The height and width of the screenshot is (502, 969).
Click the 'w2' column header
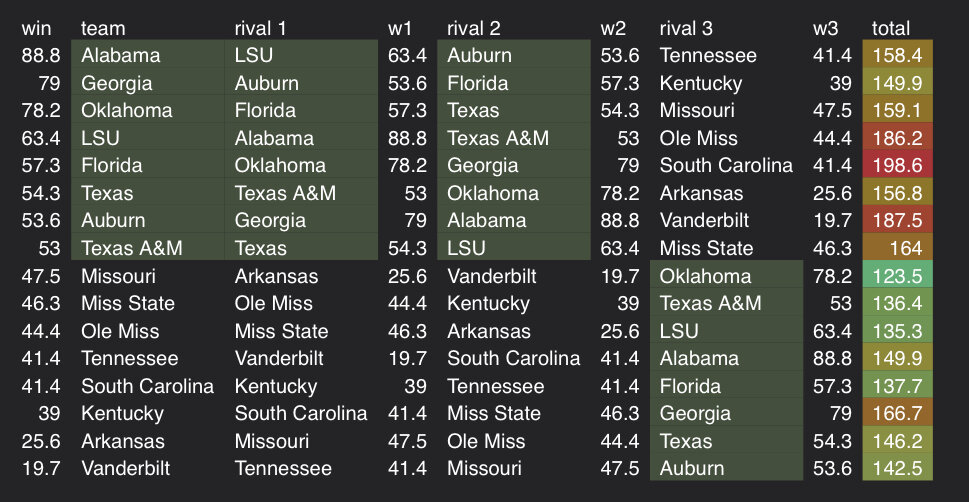pyautogui.click(x=613, y=28)
